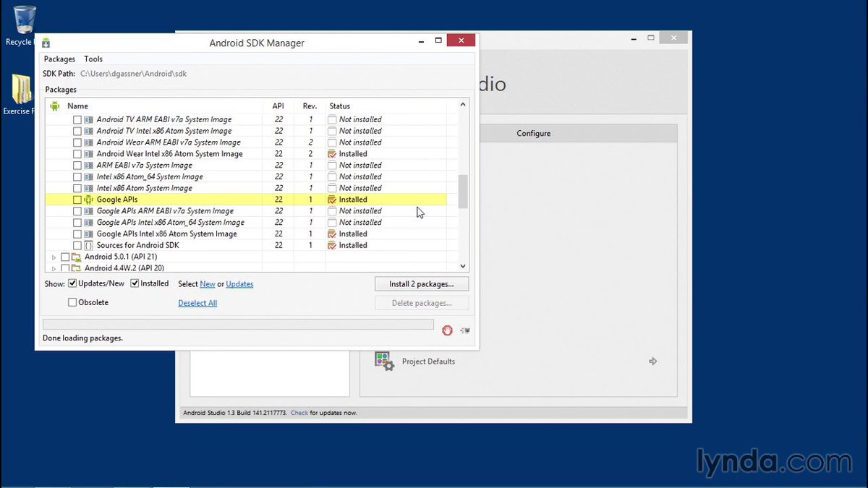This screenshot has height=488, width=868.
Task: Click the API column header
Action: click(278, 106)
